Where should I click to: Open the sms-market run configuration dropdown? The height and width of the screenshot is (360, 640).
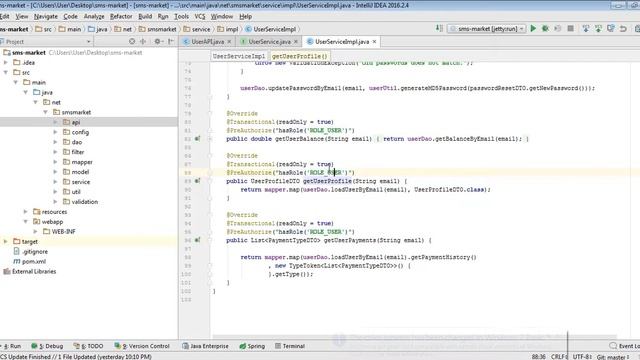click(x=487, y=29)
